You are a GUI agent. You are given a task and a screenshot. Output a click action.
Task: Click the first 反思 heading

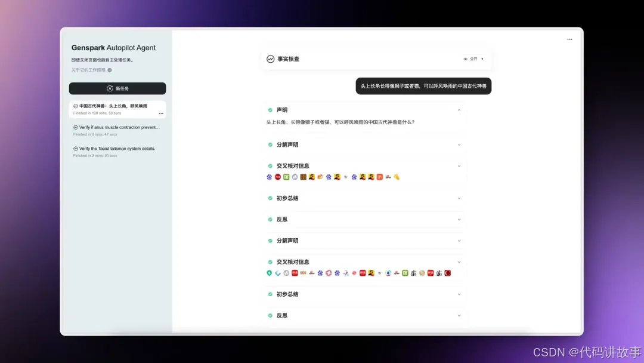point(281,220)
